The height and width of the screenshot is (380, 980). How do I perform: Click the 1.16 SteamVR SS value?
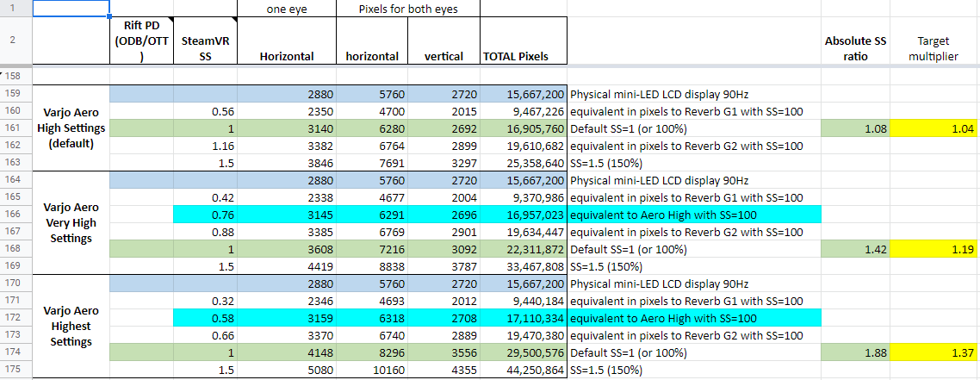coord(205,146)
